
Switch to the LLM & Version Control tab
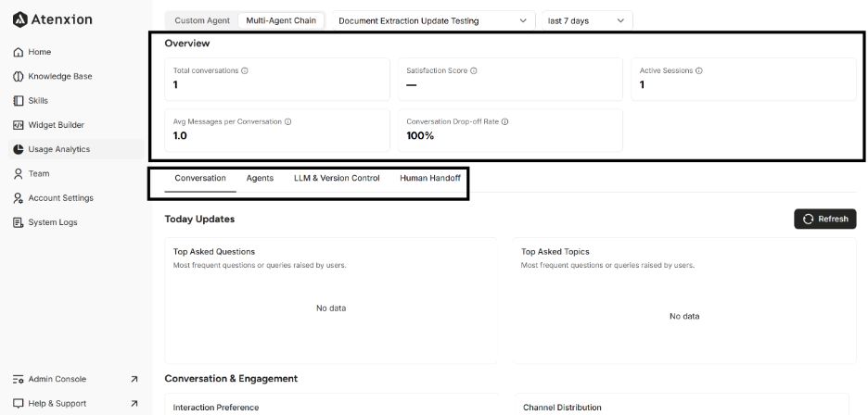(337, 178)
